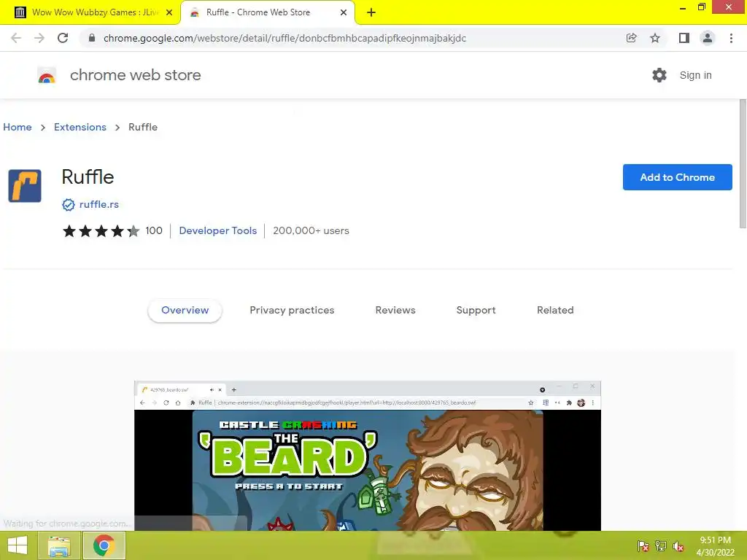The image size is (747, 560).
Task: Click the 100 ratings count
Action: click(x=154, y=231)
